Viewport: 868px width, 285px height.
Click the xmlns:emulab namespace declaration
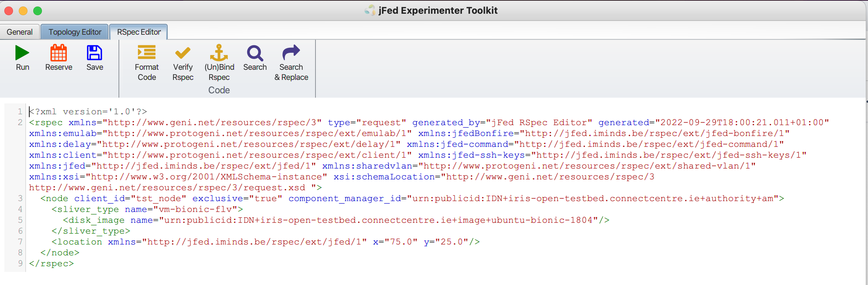(x=220, y=133)
